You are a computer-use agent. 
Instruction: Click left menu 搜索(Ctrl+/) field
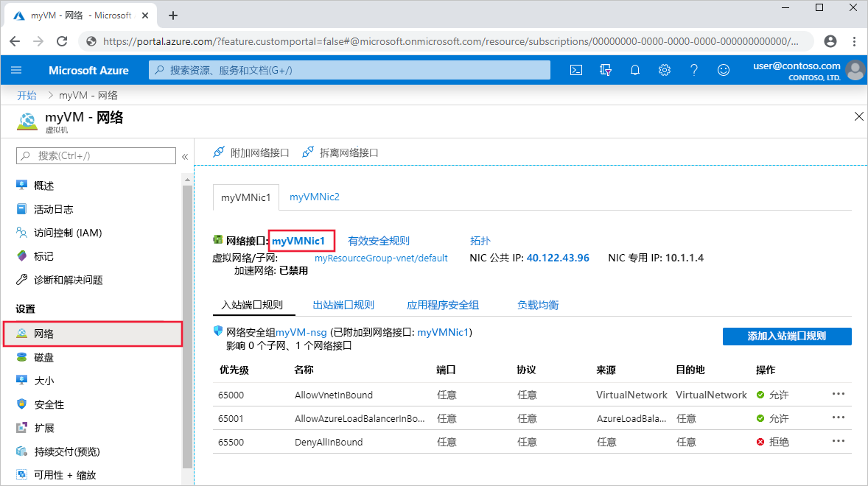point(96,156)
